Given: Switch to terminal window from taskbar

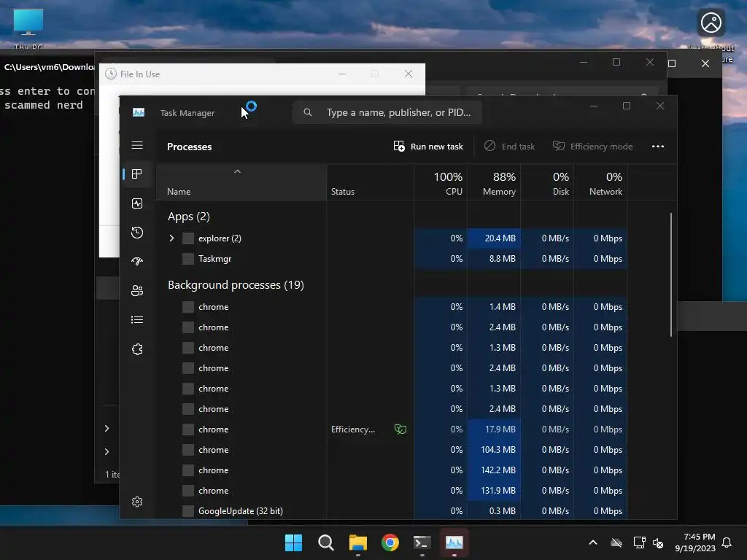Looking at the screenshot, I should [422, 542].
